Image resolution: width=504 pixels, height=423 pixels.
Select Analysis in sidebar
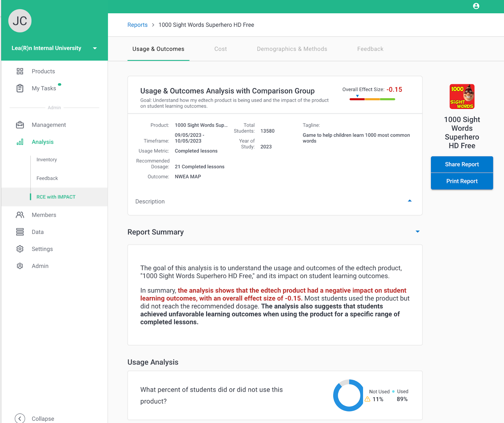click(x=43, y=142)
